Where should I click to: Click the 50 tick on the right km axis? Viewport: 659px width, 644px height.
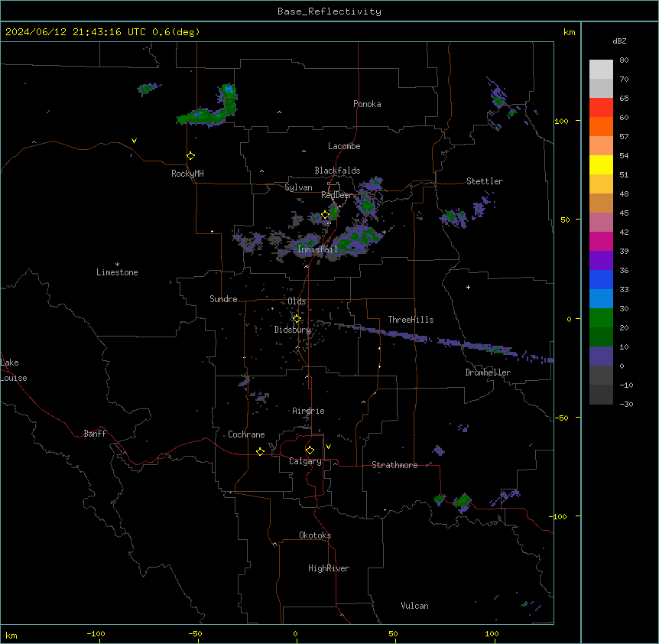(x=565, y=220)
